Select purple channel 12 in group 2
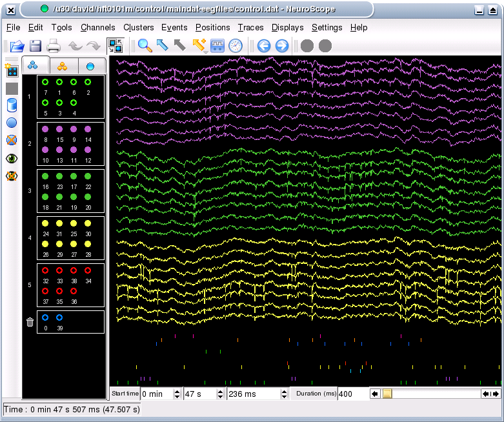 click(x=88, y=150)
